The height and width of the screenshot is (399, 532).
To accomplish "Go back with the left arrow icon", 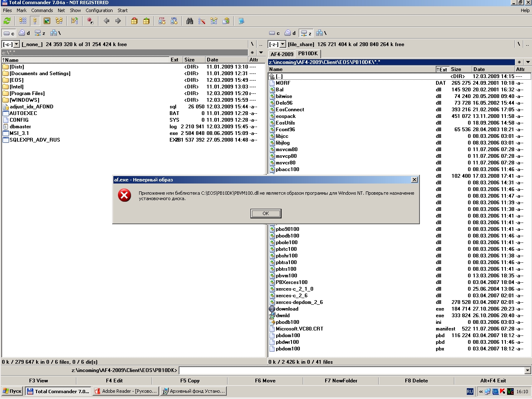I will [106, 21].
